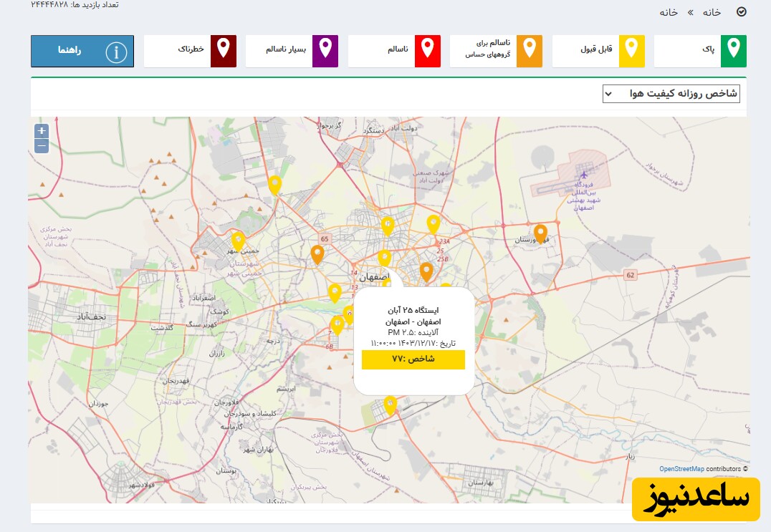771x532 pixels.
Task: Select the قابل قبول yellow legend item
Action: [598, 51]
